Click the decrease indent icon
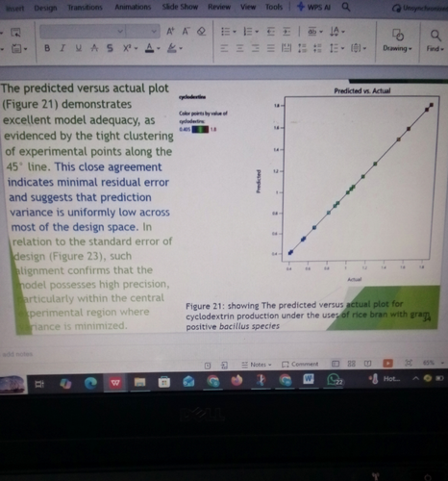 271,32
